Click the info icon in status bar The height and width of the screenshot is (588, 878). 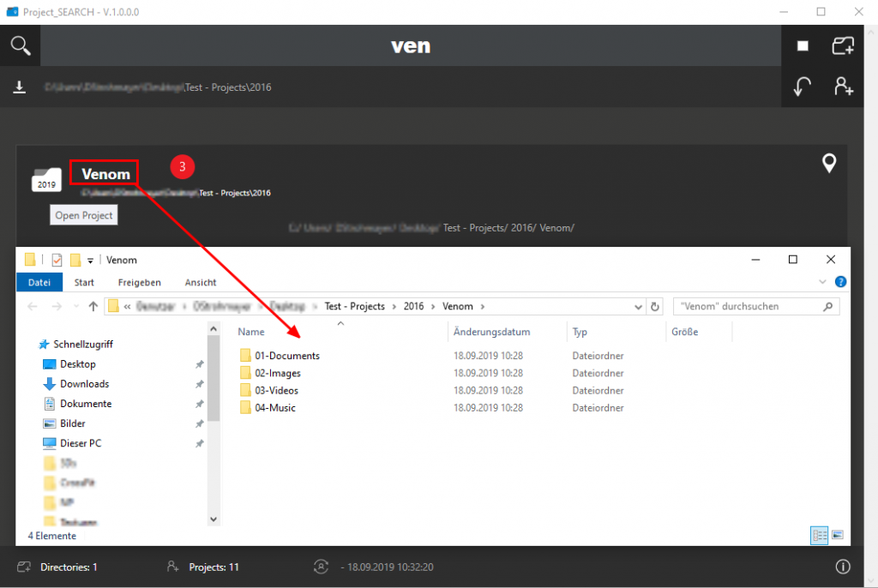coord(843,567)
